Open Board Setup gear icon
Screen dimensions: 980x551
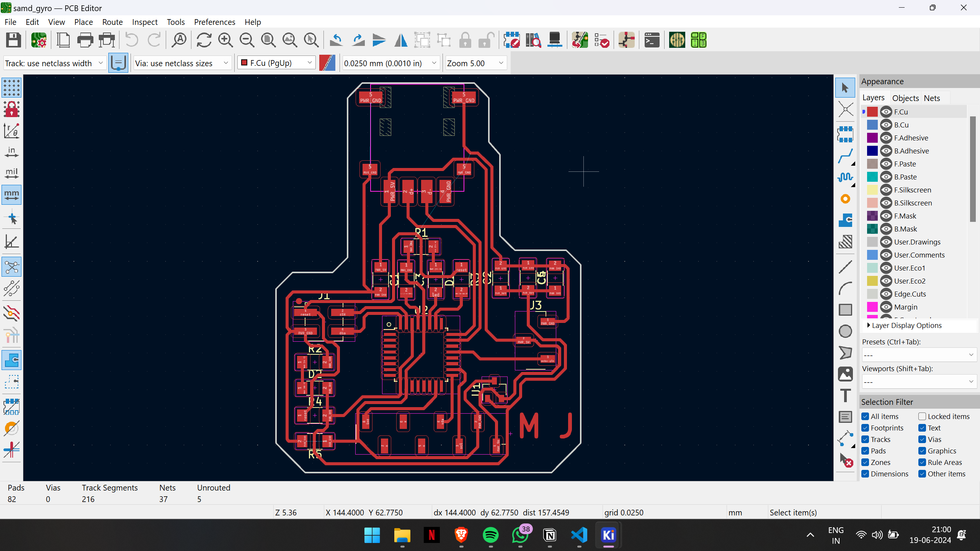[x=39, y=40]
